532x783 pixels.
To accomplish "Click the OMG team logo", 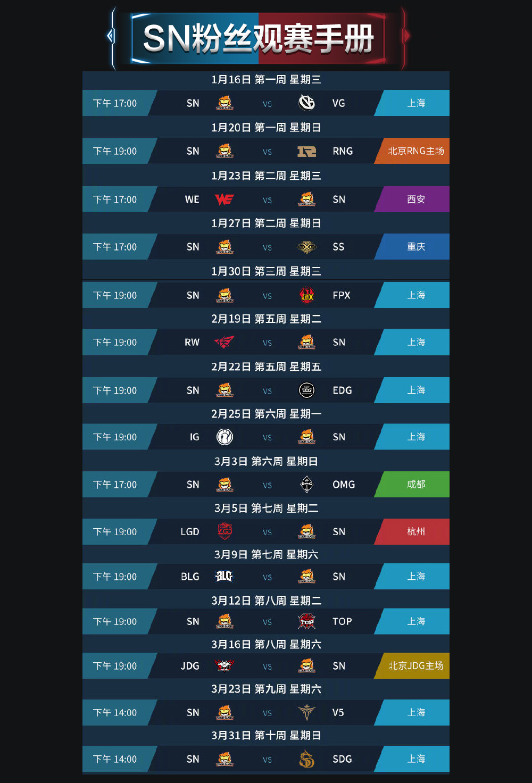I will [306, 485].
